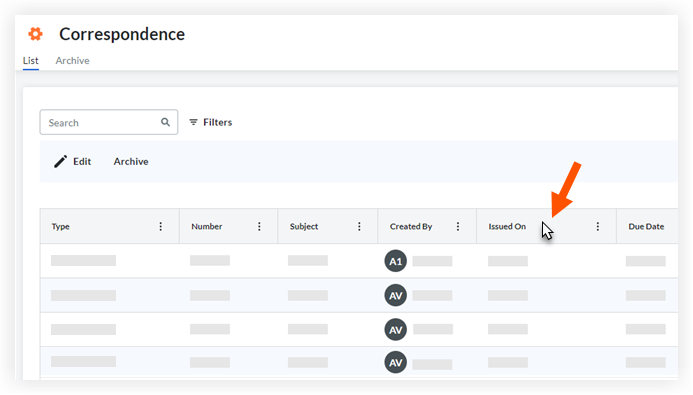Sort by the Subject column header

click(x=304, y=226)
